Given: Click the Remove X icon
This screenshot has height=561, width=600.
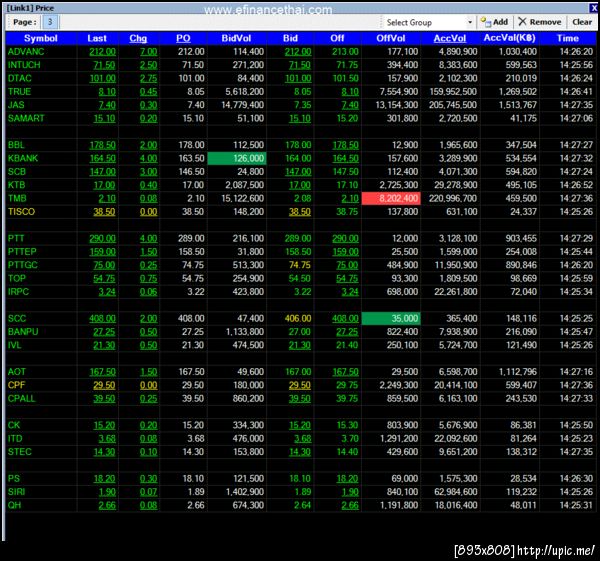Looking at the screenshot, I should click(522, 22).
